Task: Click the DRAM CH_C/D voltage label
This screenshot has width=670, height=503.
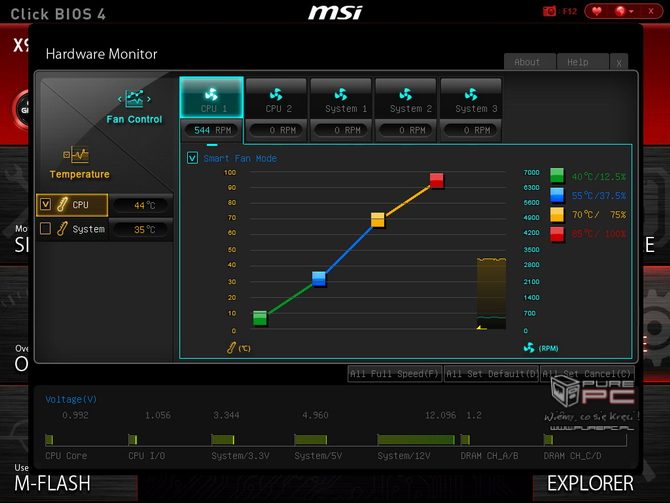Action: click(x=572, y=456)
